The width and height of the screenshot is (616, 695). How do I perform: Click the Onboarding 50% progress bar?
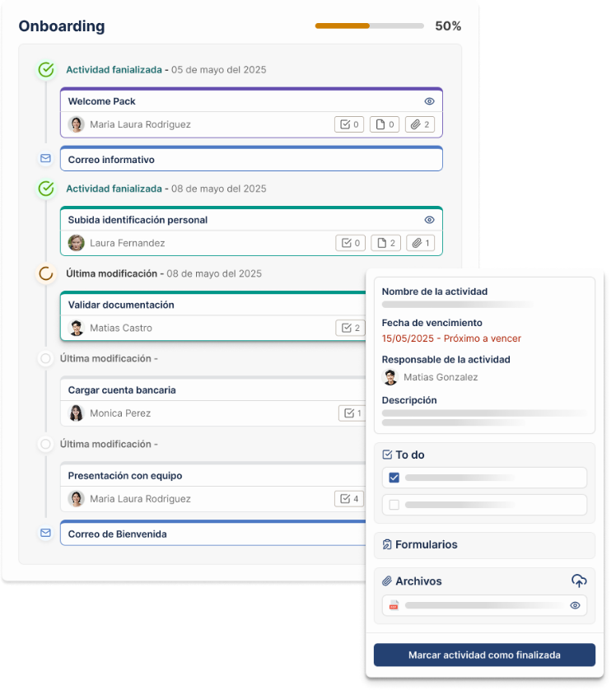[369, 26]
